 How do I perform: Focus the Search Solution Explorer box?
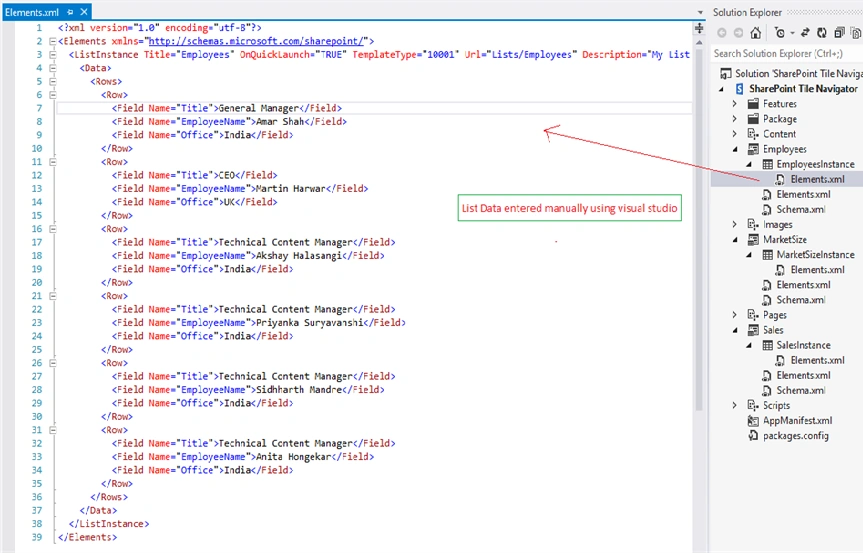786,53
